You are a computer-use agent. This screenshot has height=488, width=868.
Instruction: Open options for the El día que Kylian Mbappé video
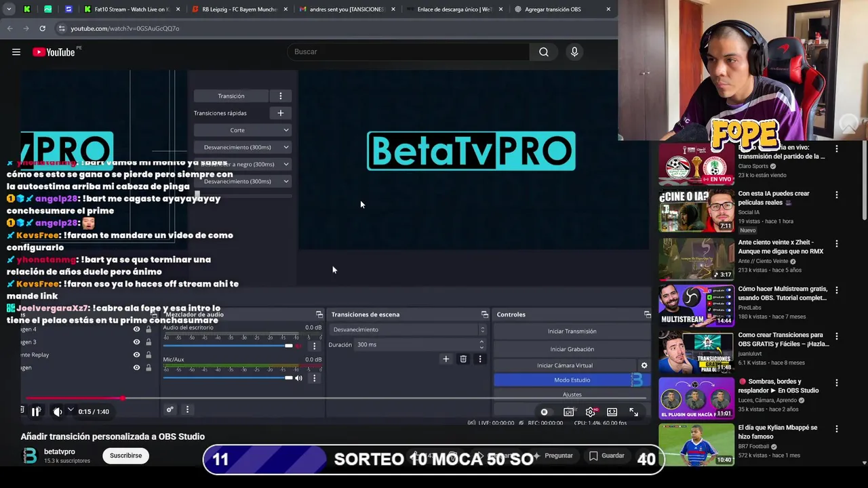[x=836, y=430]
